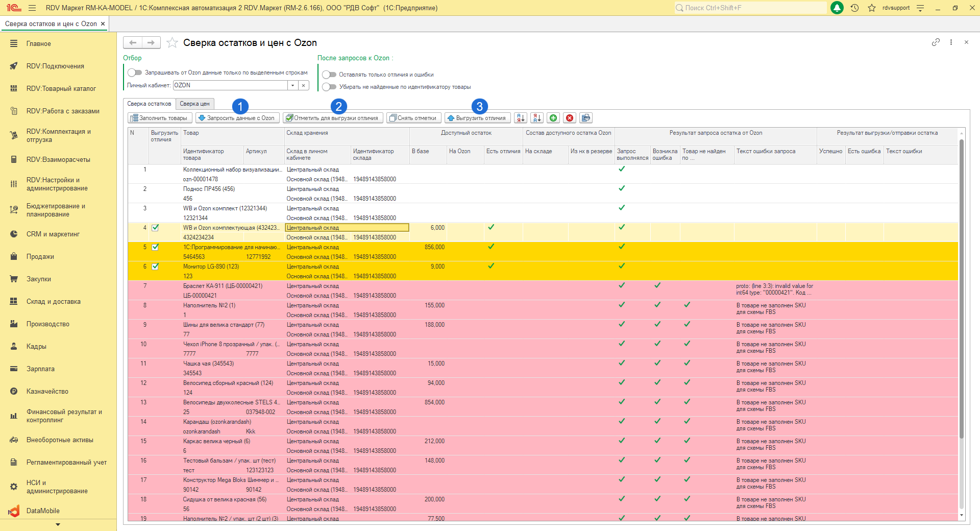Click 'Запросить данные с Ozon' button

pos(237,118)
